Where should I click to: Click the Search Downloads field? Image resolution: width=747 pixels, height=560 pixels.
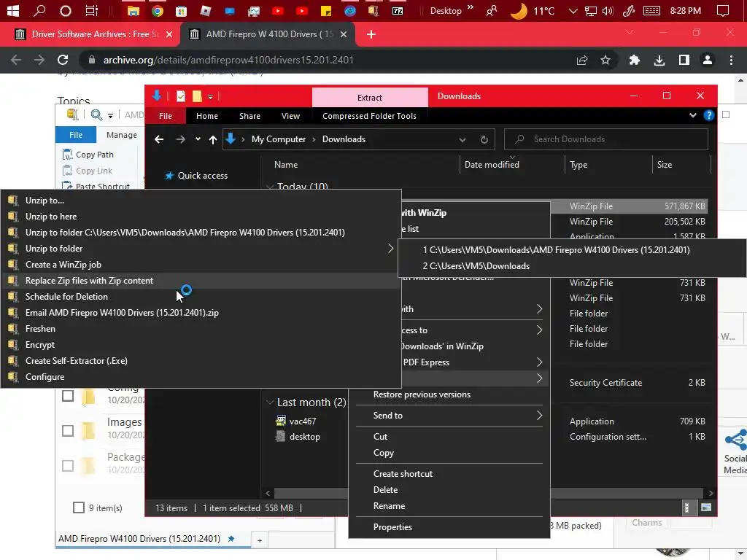coord(606,139)
